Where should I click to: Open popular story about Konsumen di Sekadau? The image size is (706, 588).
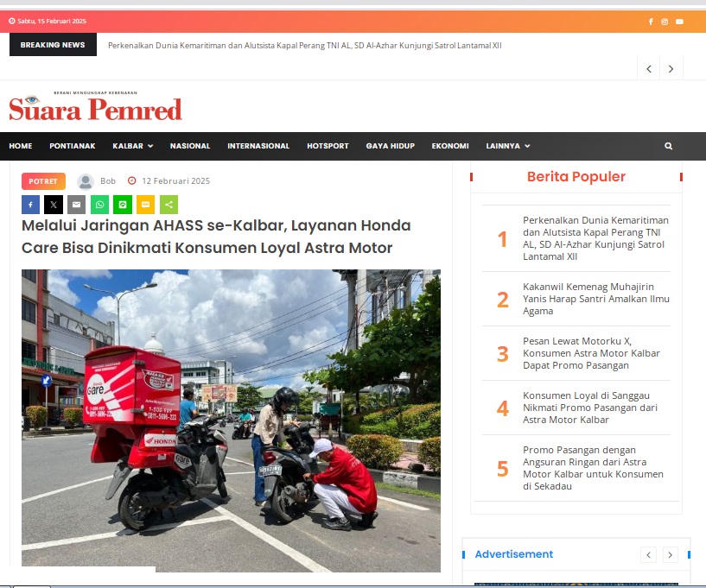[x=593, y=468]
